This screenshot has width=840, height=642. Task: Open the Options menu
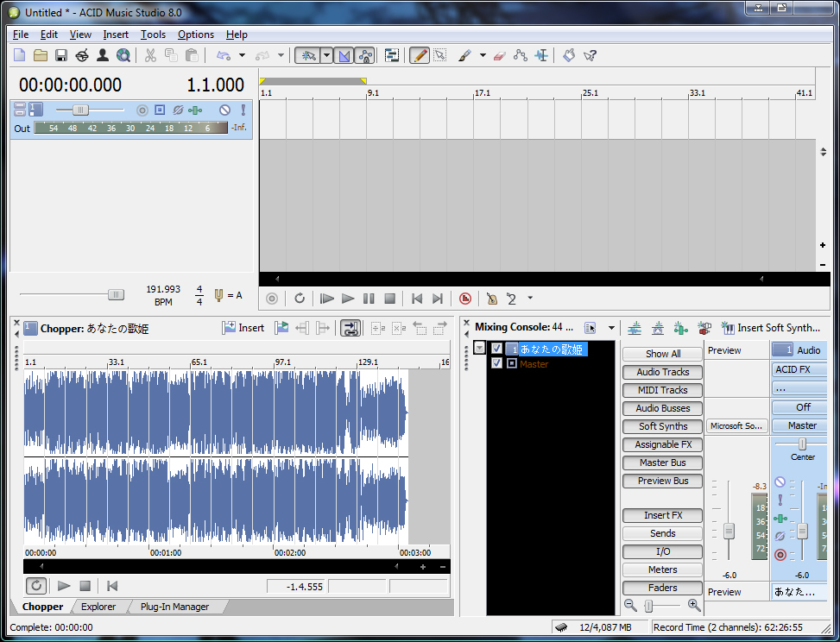coord(195,35)
